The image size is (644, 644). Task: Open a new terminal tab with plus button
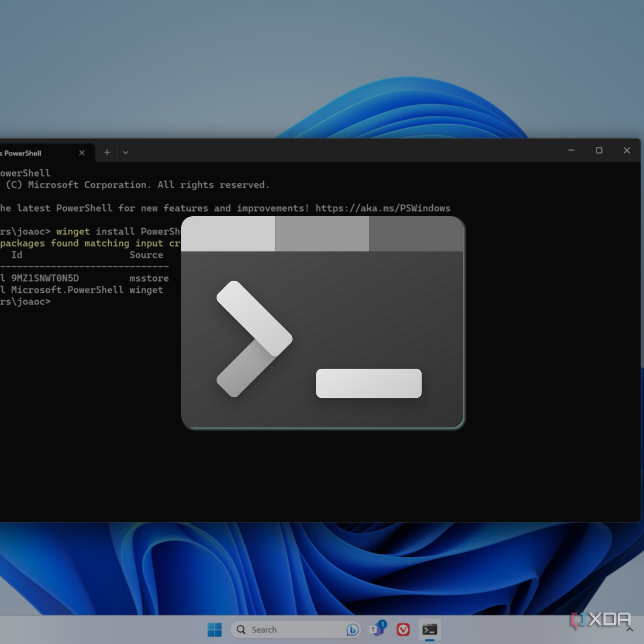pyautogui.click(x=107, y=152)
